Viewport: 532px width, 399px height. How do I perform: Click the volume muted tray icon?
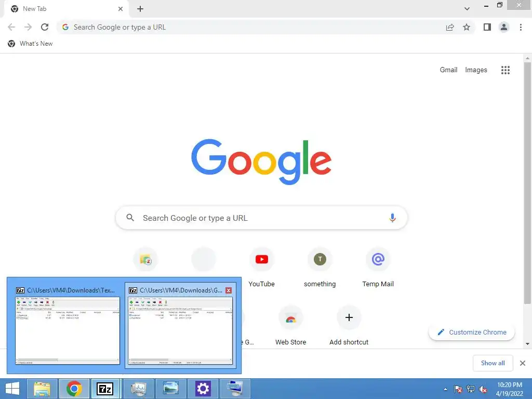[483, 389]
